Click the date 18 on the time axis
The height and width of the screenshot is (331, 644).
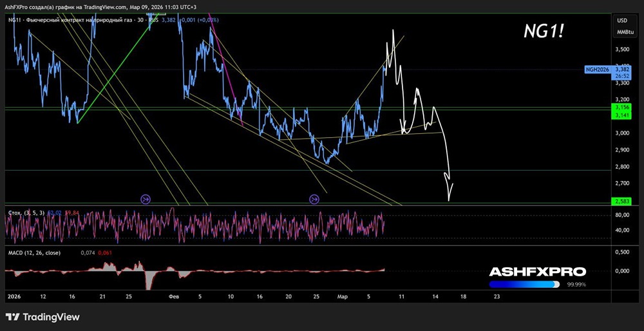[x=463, y=296]
